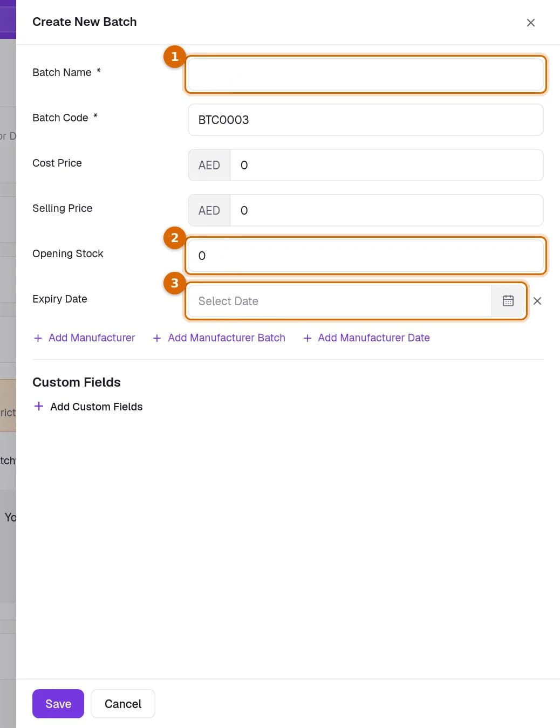Click the plus icon beside Add Manufacturer
The height and width of the screenshot is (728, 560).
coord(38,338)
